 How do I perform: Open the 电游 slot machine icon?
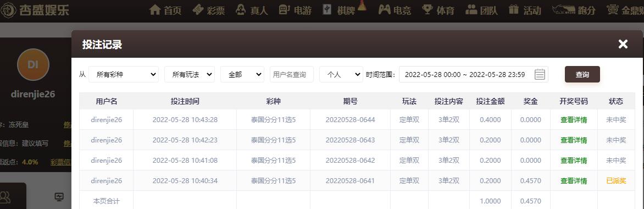point(285,10)
